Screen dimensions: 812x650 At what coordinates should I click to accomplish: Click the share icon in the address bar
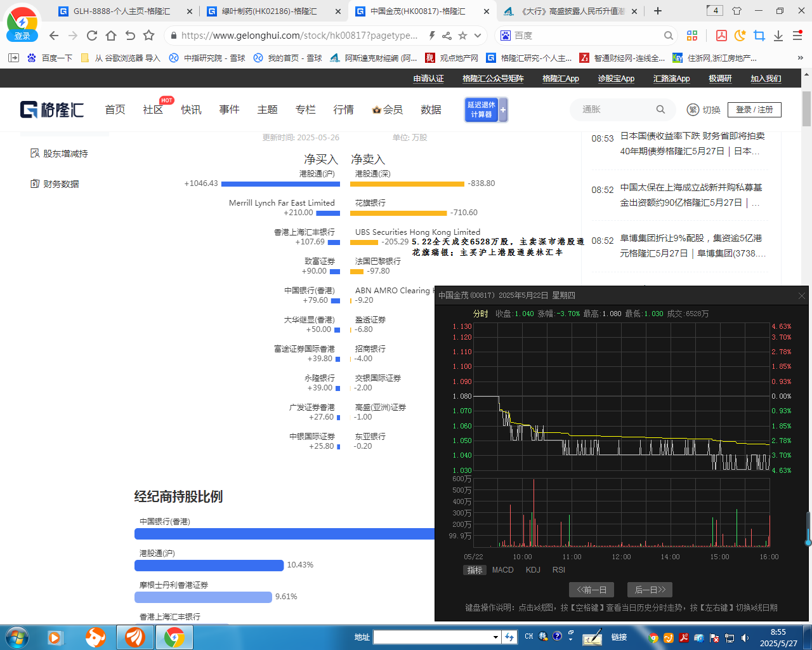[x=447, y=36]
